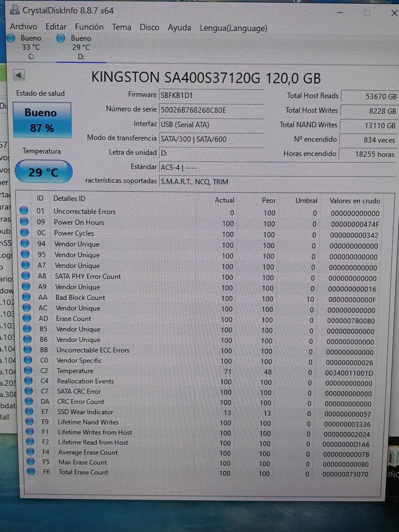Click status icon for Uncorrectable Errors row
399x532 pixels.
[x=24, y=210]
